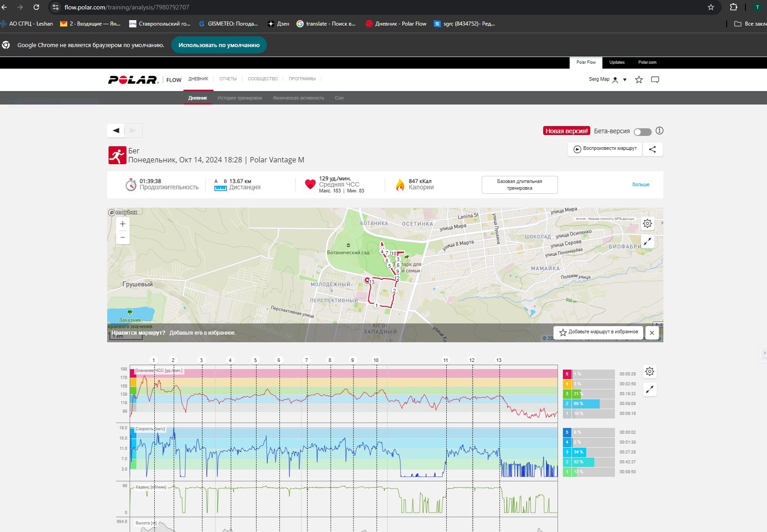The width and height of the screenshot is (767, 532).
Task: Toggle the Бета-версия switch
Action: [x=642, y=132]
